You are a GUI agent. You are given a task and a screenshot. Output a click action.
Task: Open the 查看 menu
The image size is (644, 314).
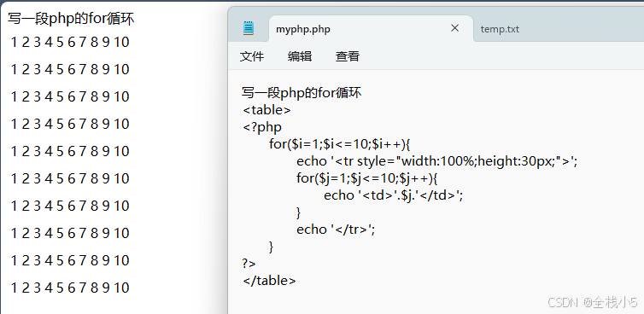click(x=348, y=56)
